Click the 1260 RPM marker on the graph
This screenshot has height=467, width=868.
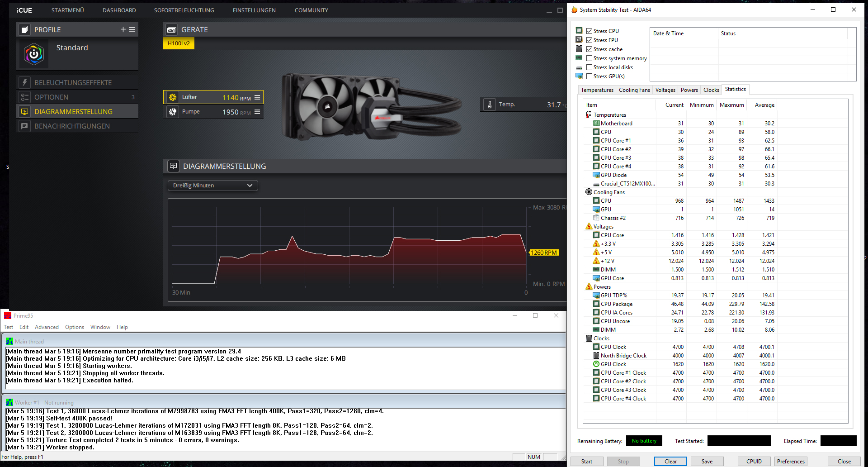pos(544,253)
